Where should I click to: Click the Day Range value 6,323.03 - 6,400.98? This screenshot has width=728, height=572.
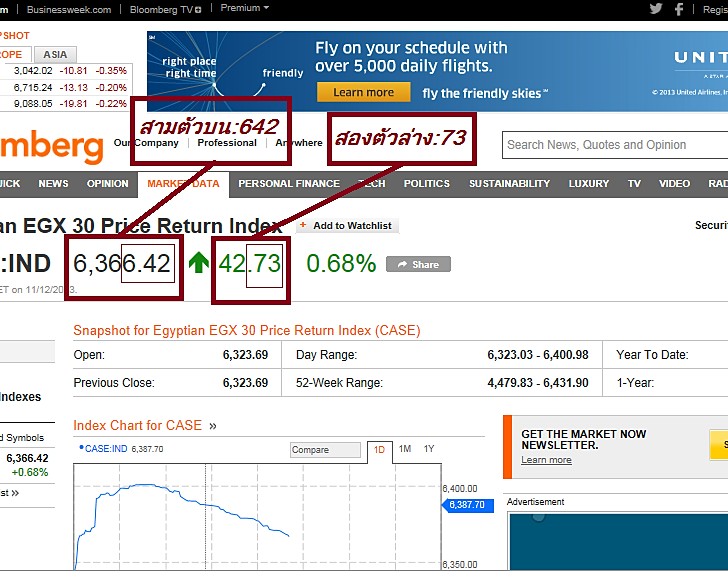pos(538,355)
